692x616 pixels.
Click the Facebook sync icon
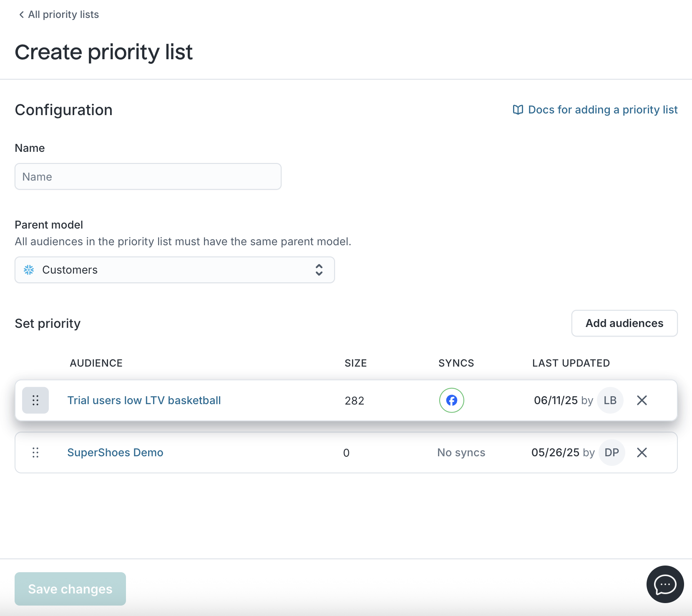[451, 400]
